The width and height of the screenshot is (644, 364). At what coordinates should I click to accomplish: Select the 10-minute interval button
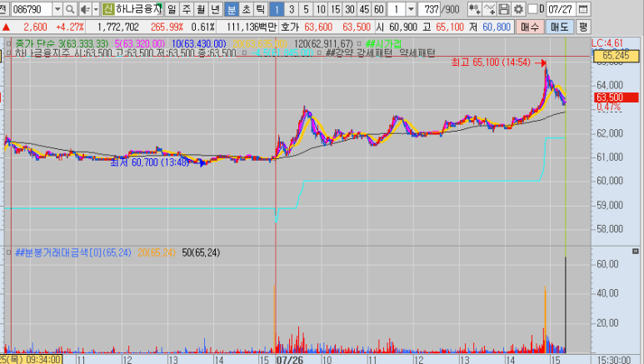pos(321,9)
